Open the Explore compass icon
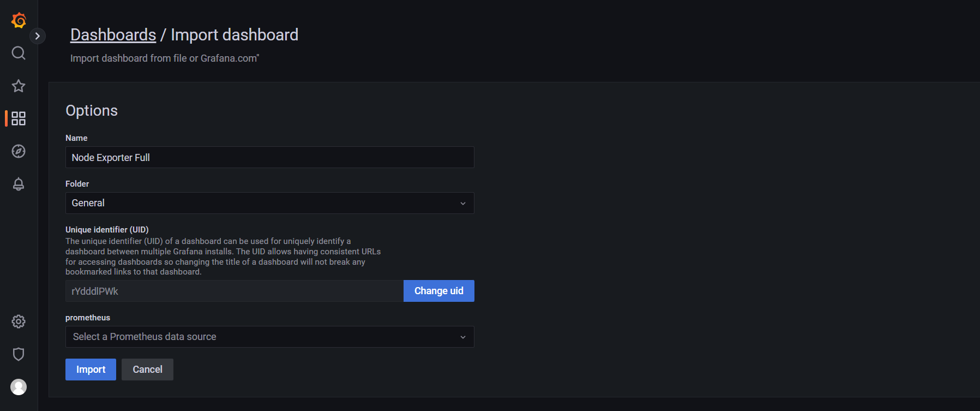980x411 pixels. point(19,151)
